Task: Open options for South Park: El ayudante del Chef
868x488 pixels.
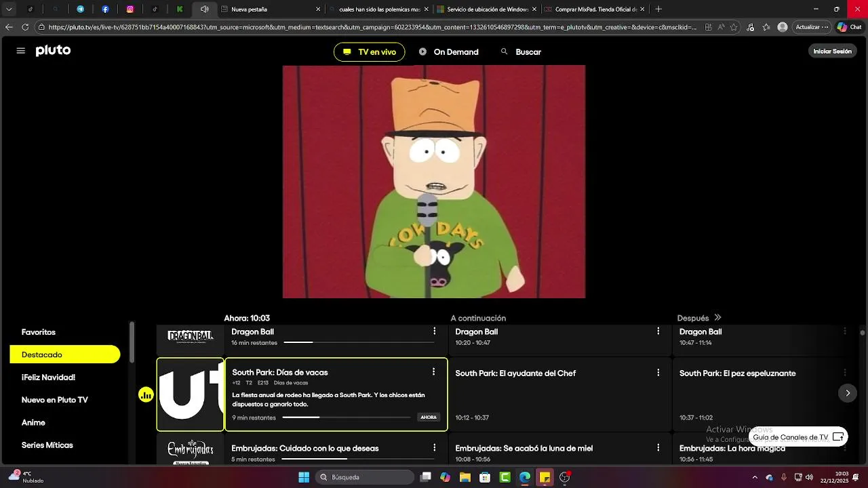Action: [658, 373]
